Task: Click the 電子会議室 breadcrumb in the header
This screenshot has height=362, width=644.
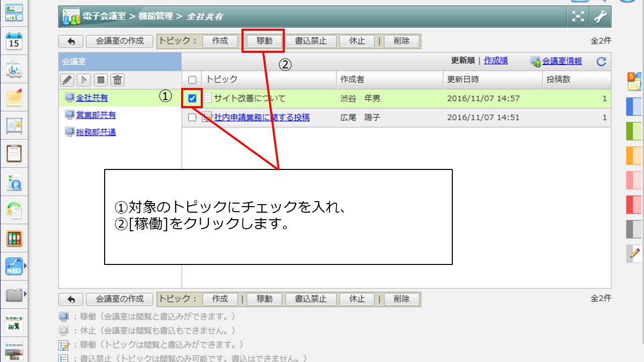Action: [105, 17]
